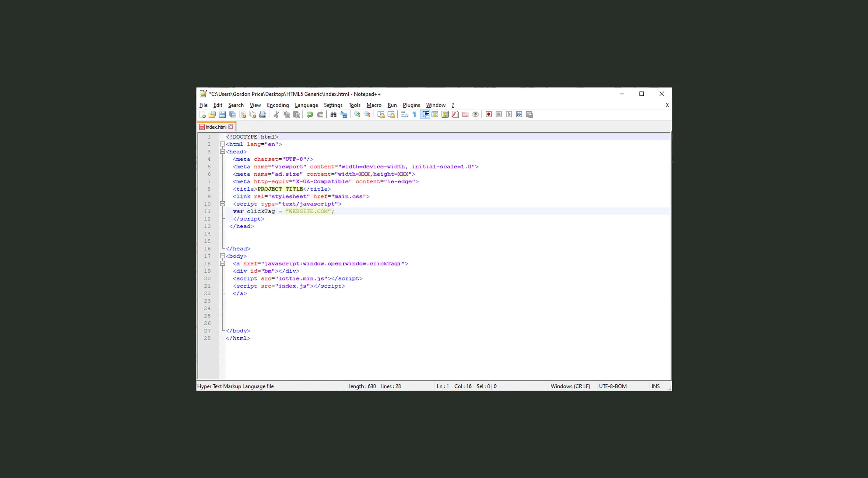Save the current document
The width and height of the screenshot is (868, 478).
[222, 114]
